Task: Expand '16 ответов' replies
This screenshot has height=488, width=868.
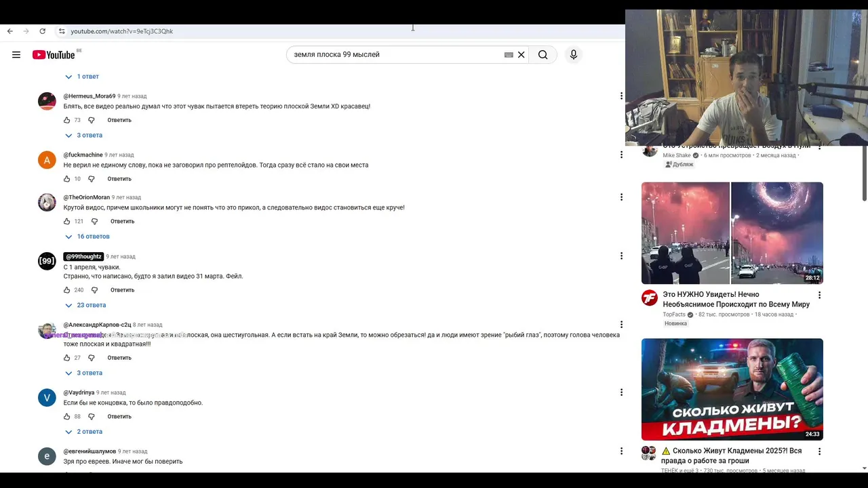Action: (x=87, y=237)
